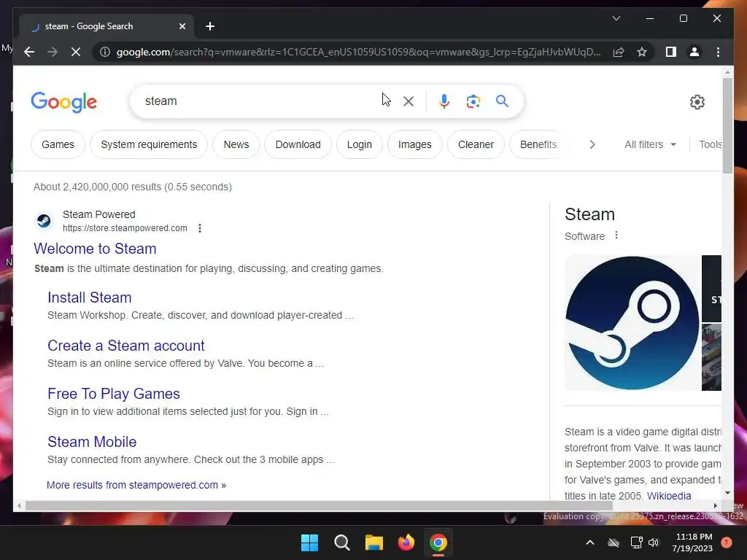This screenshot has width=747, height=560.
Task: Open taskbar Search
Action: (342, 542)
